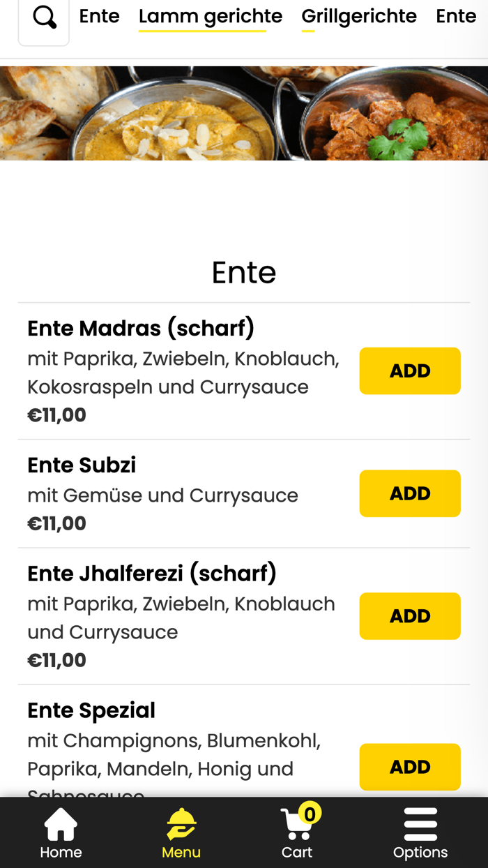Click the Ente section heading
This screenshot has width=488, height=868.
[244, 272]
